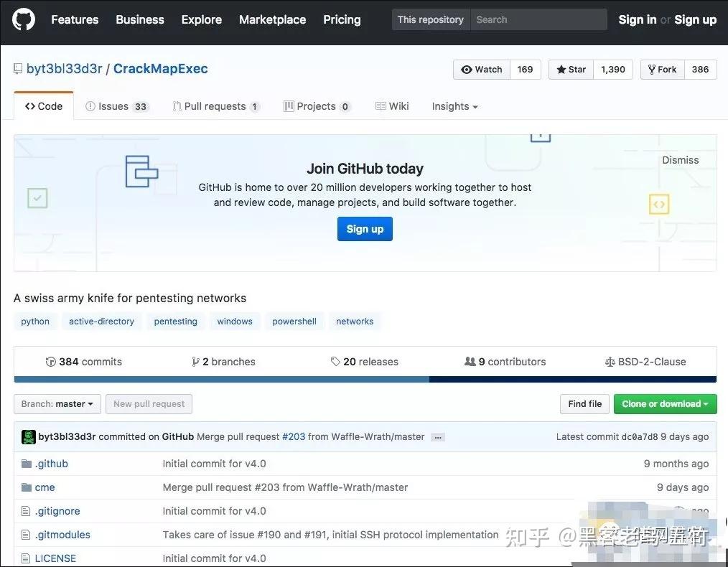Screen dimensions: 728x567
Task: Open the .gitignore file name
Action: tap(57, 511)
